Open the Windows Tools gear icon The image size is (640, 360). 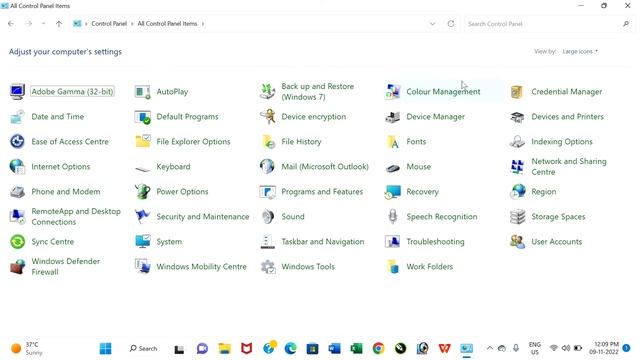[268, 267]
